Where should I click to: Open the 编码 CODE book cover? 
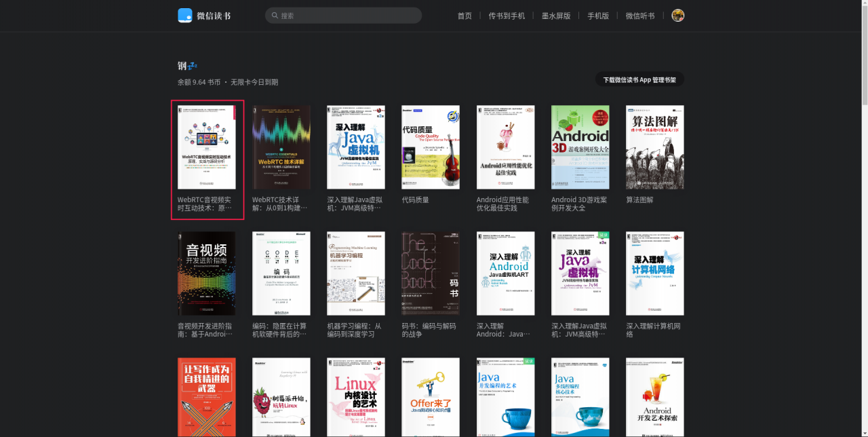[x=281, y=273]
